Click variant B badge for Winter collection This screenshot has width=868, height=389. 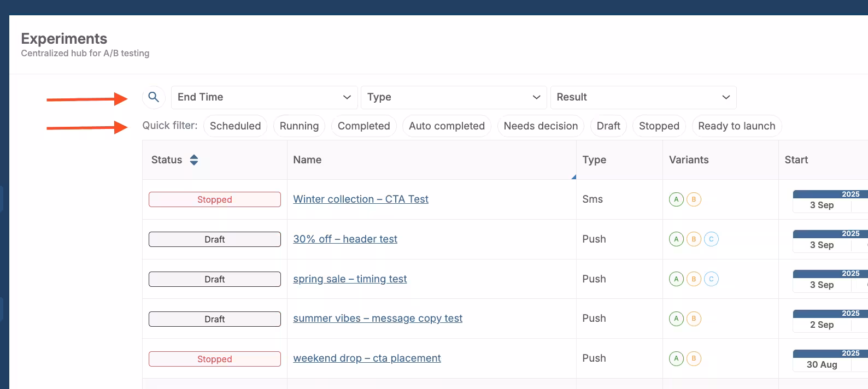(694, 199)
